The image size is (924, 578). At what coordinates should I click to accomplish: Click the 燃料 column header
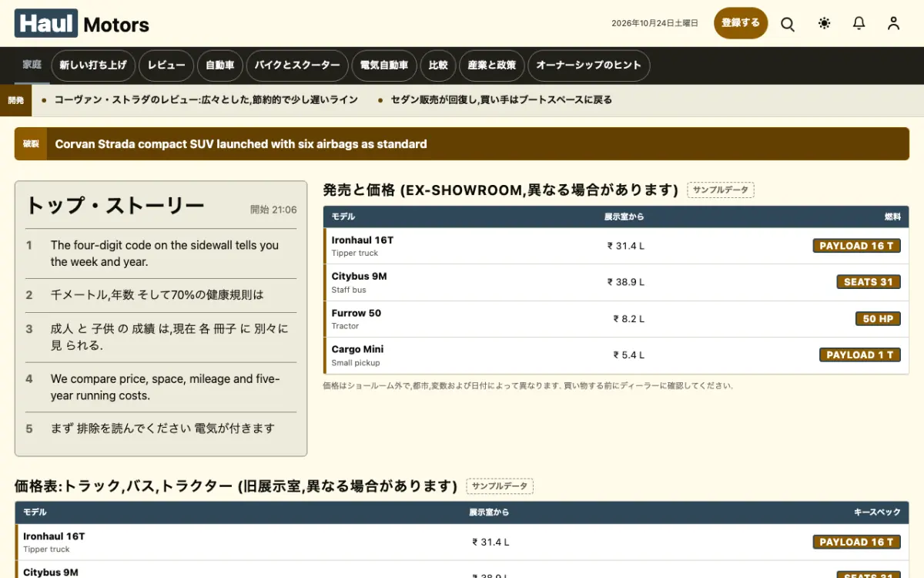point(892,217)
